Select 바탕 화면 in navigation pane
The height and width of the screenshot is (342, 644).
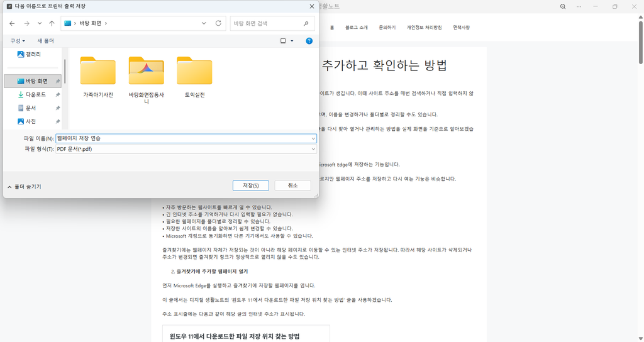[33, 81]
